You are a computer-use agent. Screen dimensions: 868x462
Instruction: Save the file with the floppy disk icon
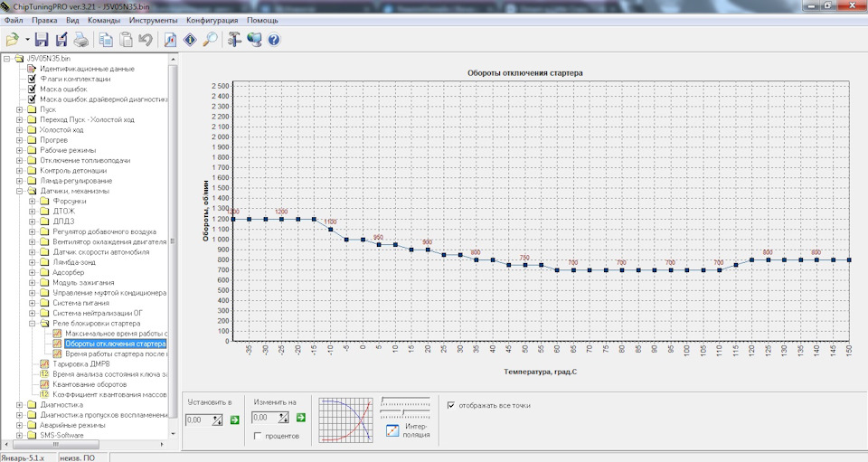(x=42, y=40)
